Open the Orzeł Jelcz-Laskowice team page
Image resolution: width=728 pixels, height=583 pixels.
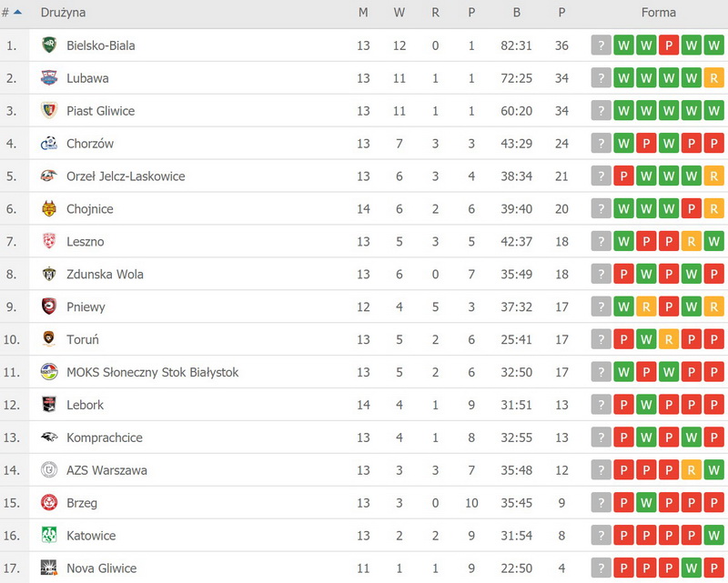tap(126, 176)
